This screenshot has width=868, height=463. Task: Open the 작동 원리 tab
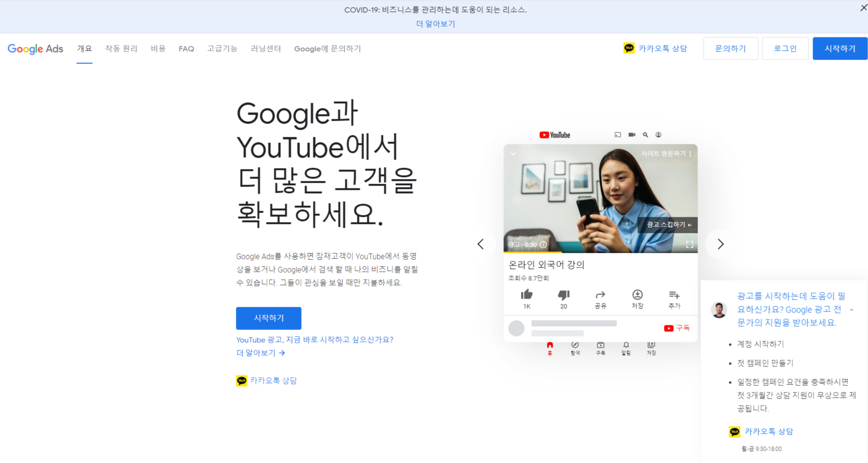[121, 48]
